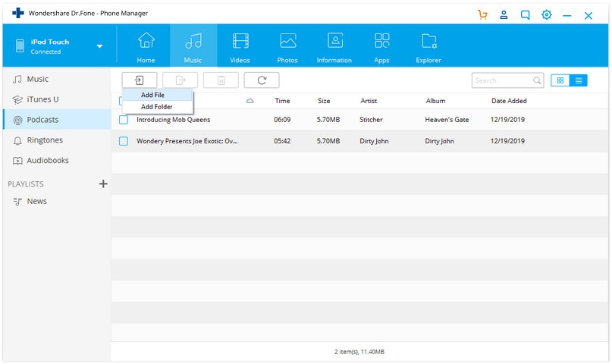Click the Dirty John artist cell
The height and width of the screenshot is (364, 612).
click(x=374, y=141)
